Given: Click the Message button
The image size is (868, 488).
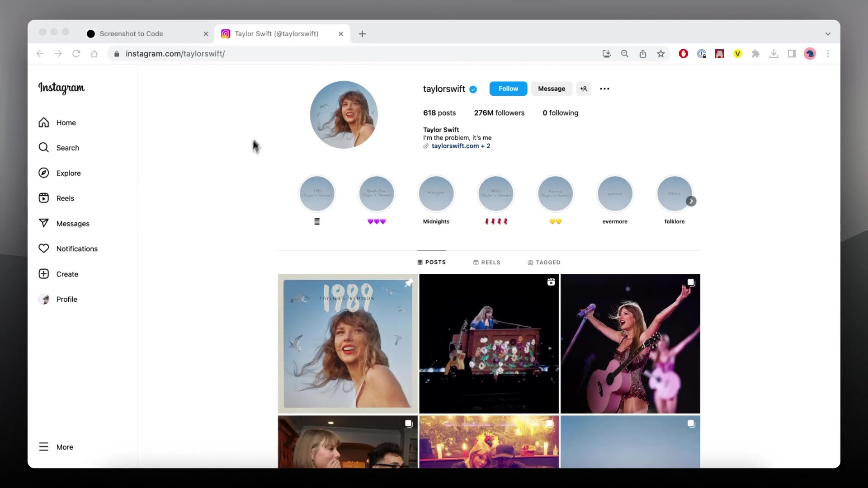Looking at the screenshot, I should click(551, 89).
